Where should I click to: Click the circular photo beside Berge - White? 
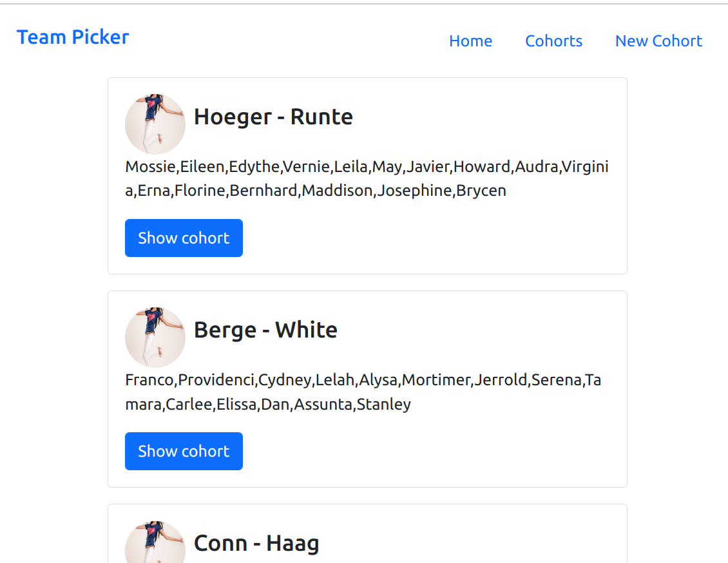coord(155,337)
